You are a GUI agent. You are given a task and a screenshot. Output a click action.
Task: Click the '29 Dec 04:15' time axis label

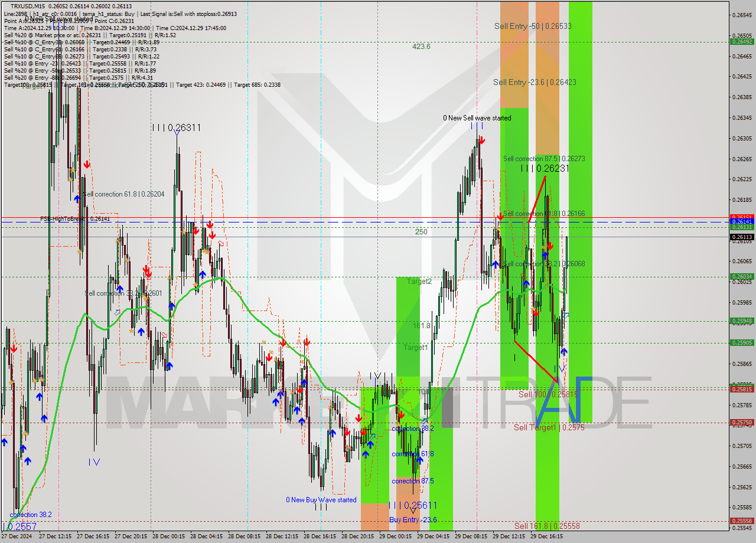click(x=434, y=537)
